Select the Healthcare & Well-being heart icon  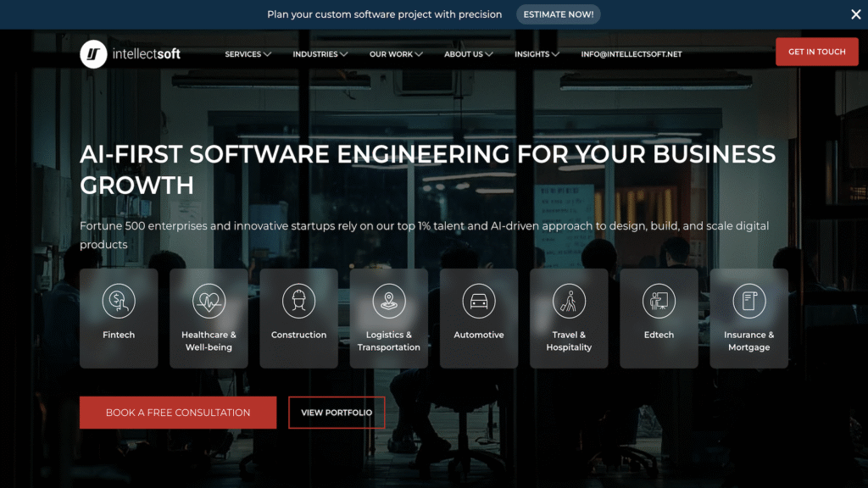[x=209, y=301]
